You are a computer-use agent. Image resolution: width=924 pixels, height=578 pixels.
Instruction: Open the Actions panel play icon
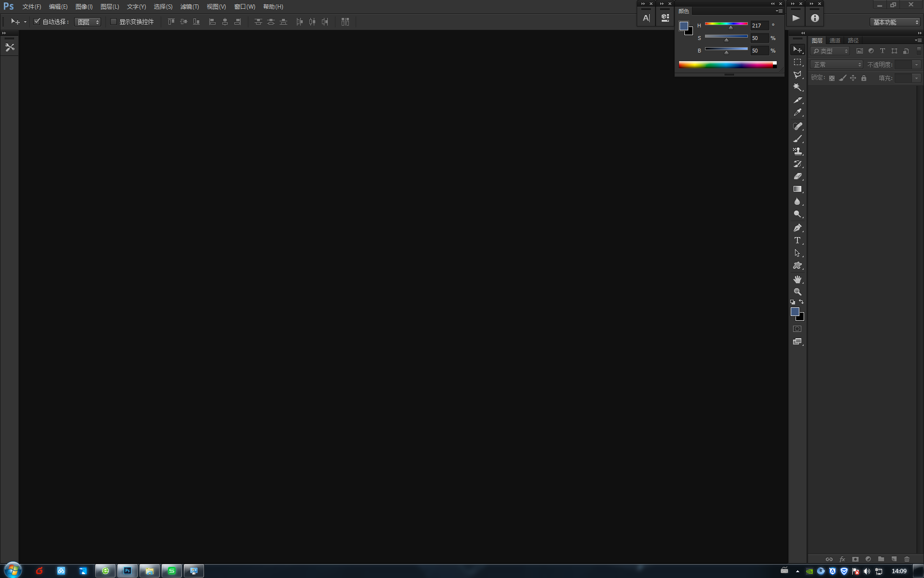click(796, 18)
